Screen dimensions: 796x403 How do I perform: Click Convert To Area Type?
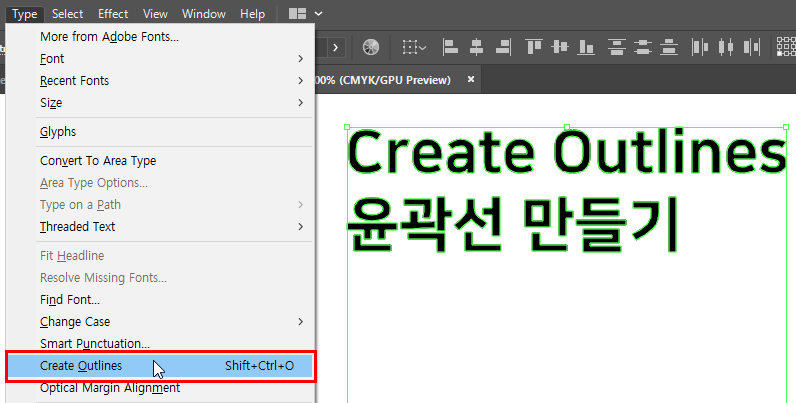(x=98, y=161)
